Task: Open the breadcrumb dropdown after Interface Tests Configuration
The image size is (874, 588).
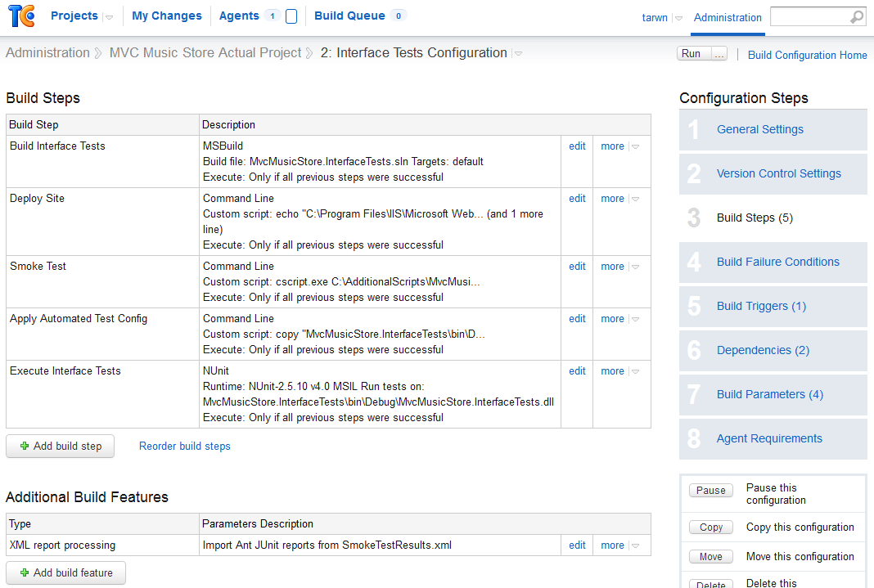Action: pyautogui.click(x=518, y=53)
